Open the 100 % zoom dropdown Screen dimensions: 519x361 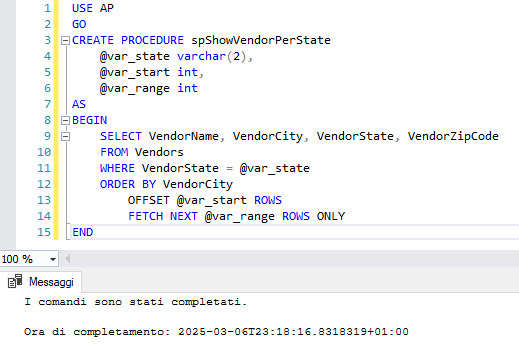[x=53, y=259]
